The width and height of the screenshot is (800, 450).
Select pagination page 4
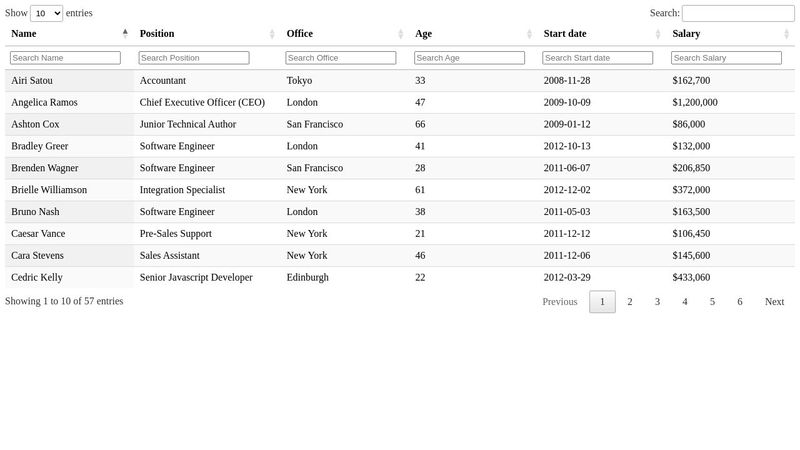685,302
